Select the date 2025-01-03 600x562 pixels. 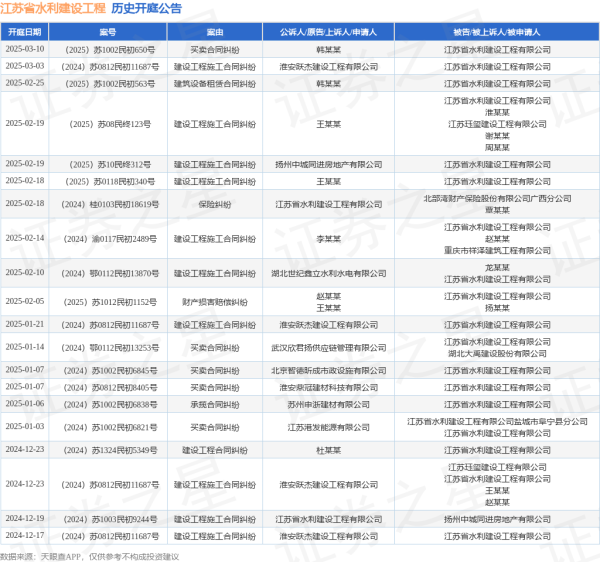point(25,426)
